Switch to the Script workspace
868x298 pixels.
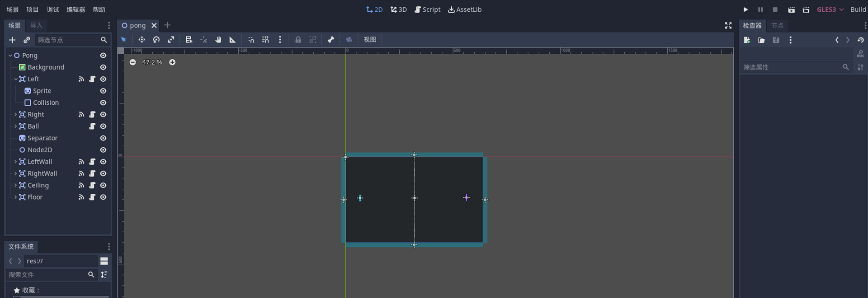tap(427, 9)
